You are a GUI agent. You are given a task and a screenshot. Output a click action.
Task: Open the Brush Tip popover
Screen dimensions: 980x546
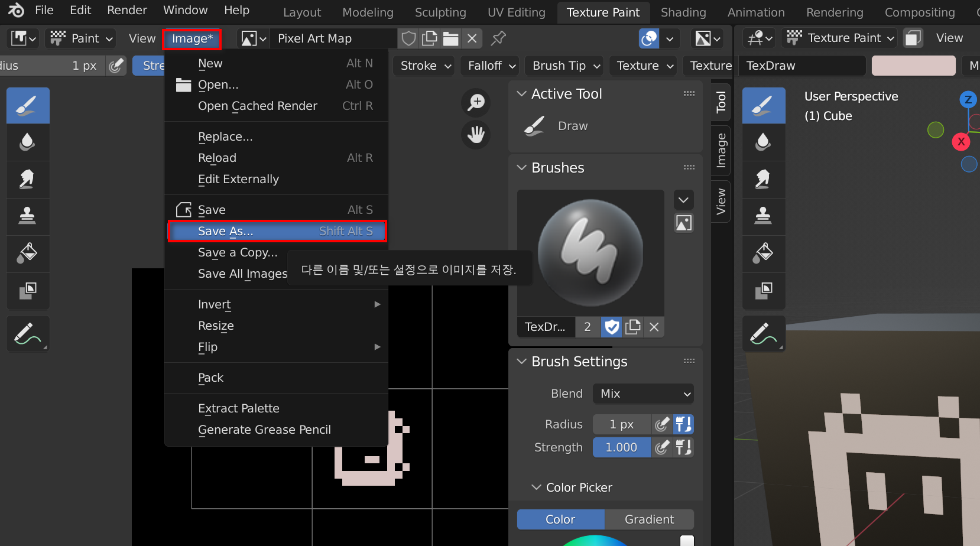tap(566, 66)
